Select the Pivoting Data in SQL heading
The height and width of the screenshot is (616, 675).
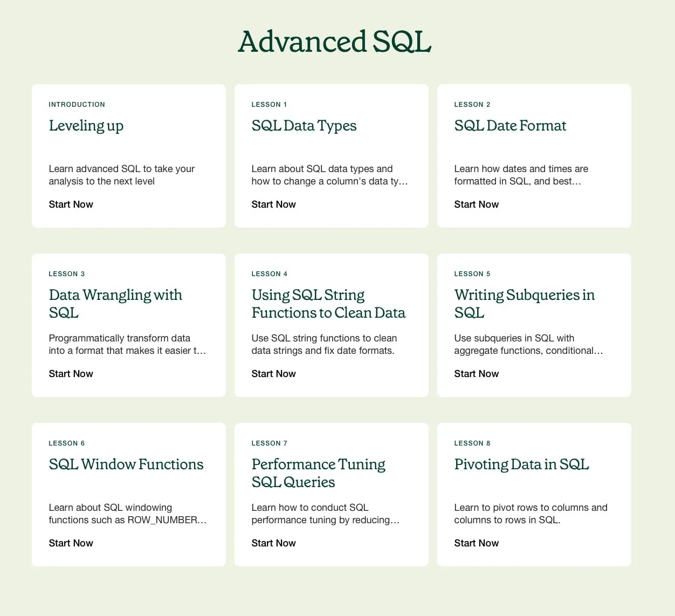point(521,464)
